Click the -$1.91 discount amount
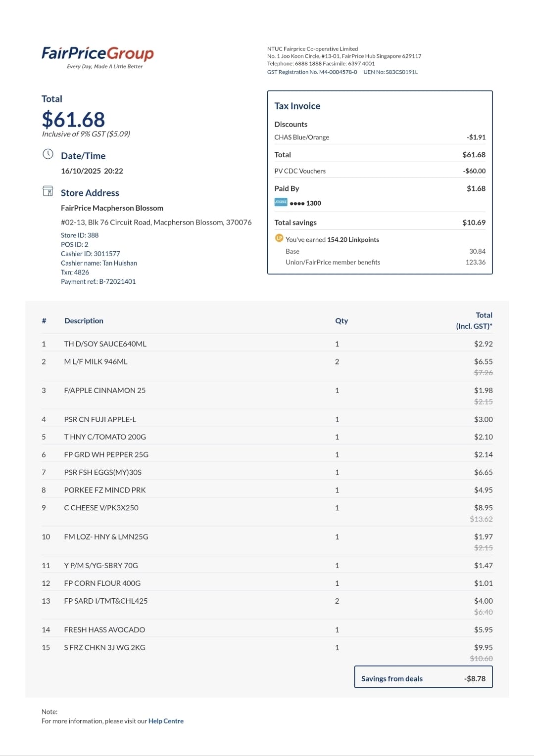 pos(476,137)
